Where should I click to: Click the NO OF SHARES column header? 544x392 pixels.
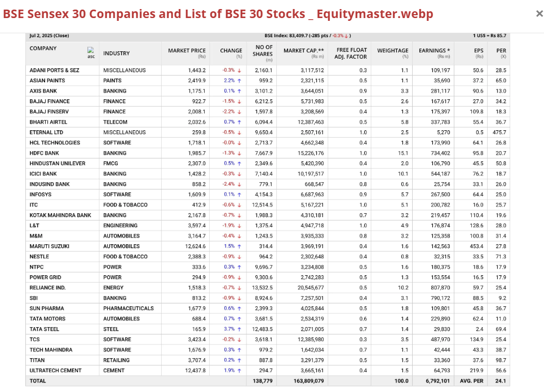coord(263,50)
